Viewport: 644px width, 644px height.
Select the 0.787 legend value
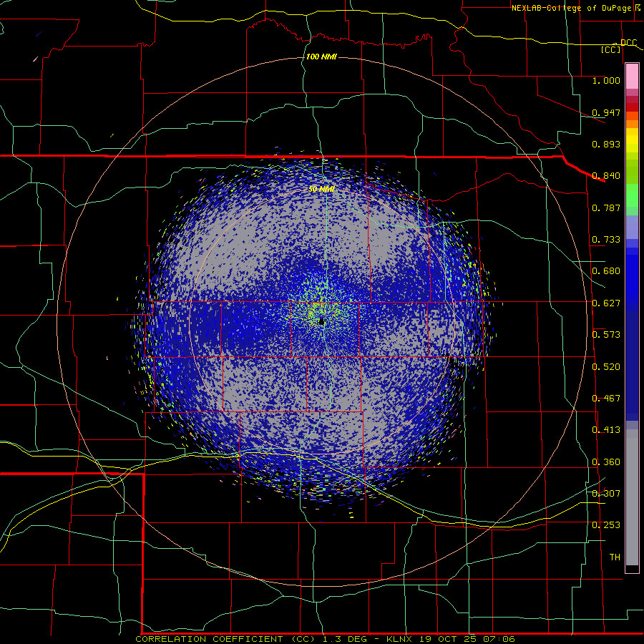[x=606, y=208]
